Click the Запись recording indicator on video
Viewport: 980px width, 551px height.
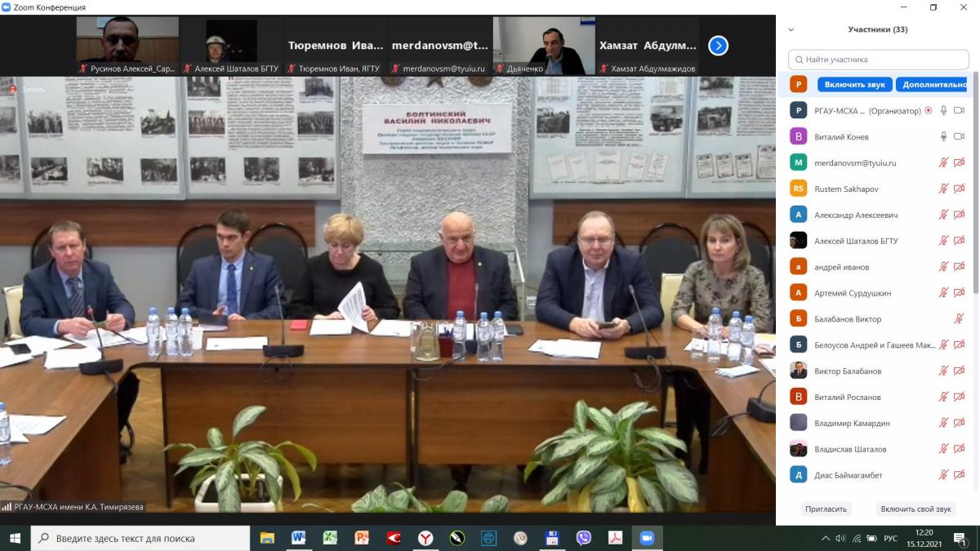(28, 89)
